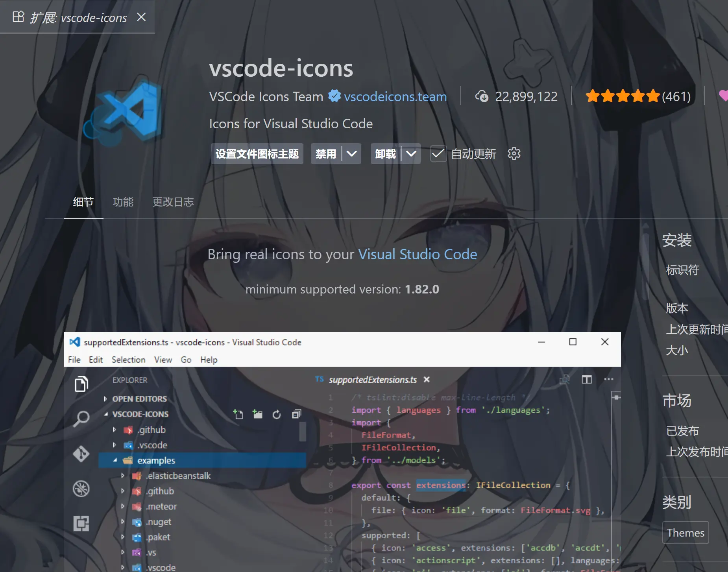This screenshot has height=572, width=728.
Task: Collapse VSCODE-ICONS section in the screenshot
Action: [x=105, y=414]
